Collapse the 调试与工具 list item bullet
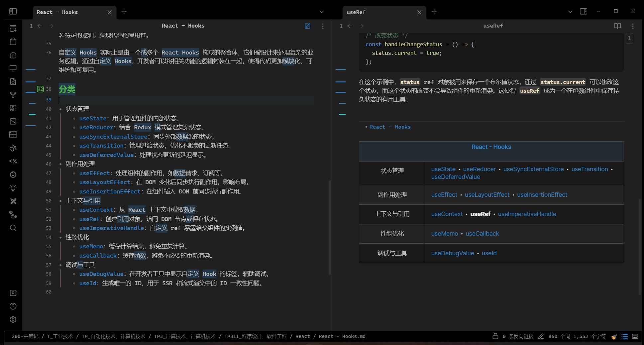 click(60, 265)
